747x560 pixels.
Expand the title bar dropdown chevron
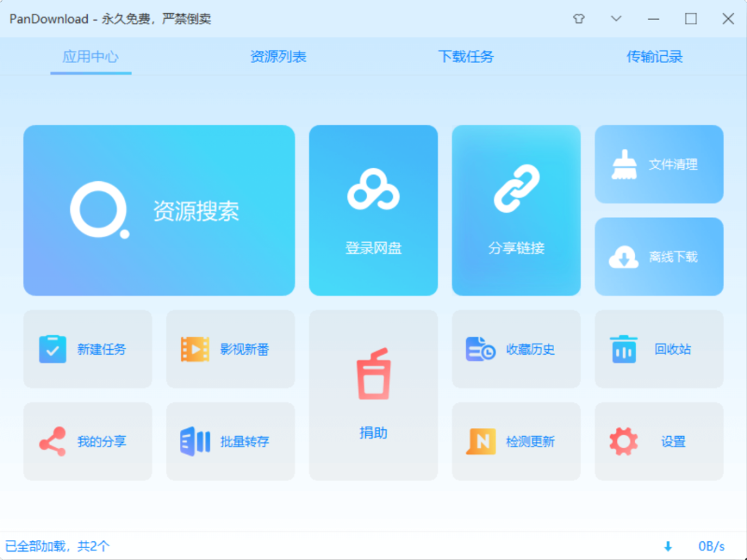[x=616, y=19]
